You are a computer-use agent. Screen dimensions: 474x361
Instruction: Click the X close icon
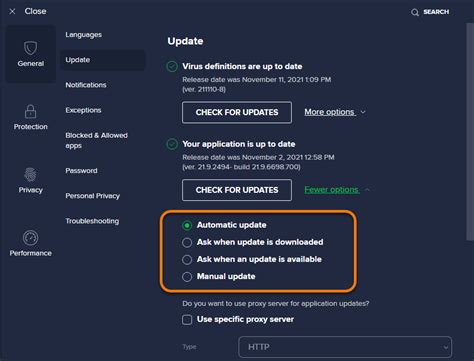click(12, 12)
